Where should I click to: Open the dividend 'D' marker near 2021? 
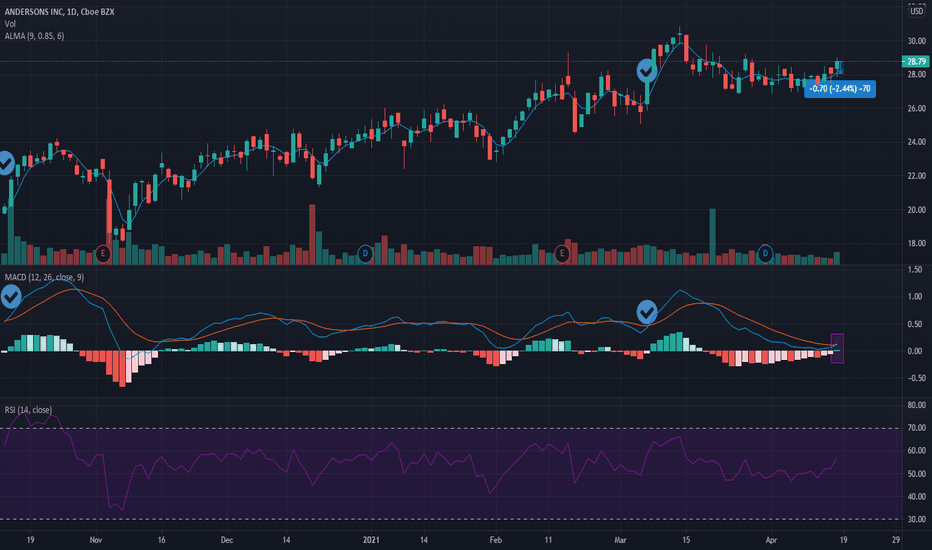pyautogui.click(x=365, y=254)
